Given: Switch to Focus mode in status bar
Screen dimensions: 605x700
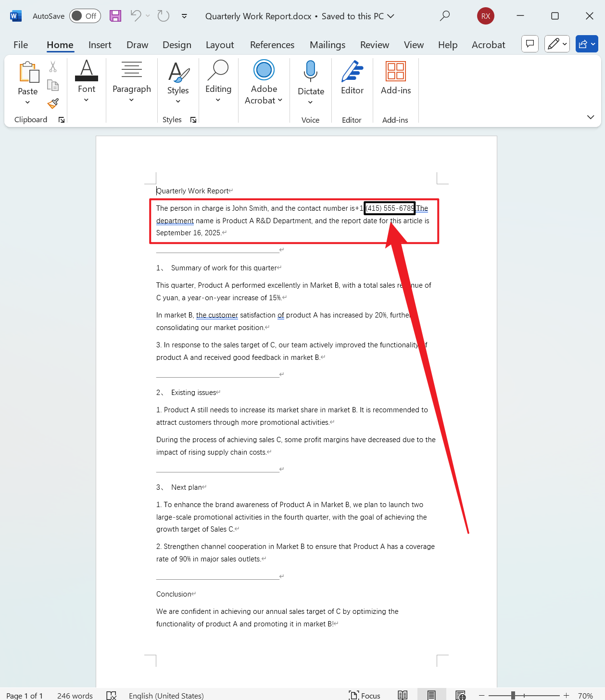Looking at the screenshot, I should tap(365, 695).
